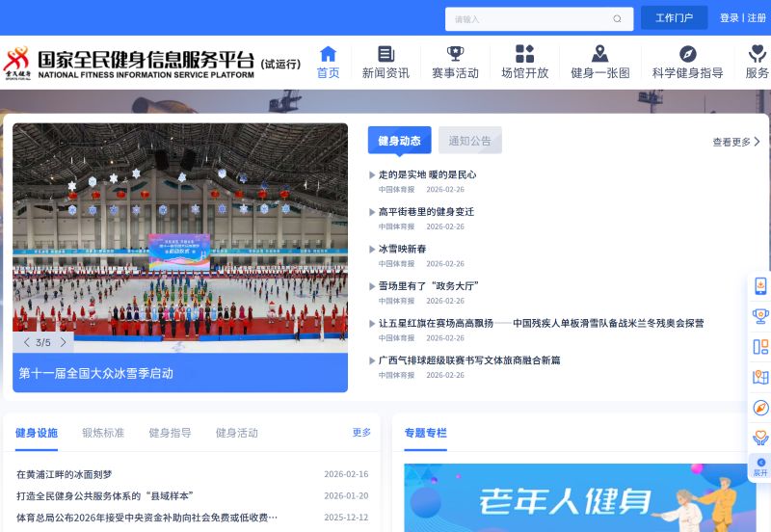Open the 赛事活动 navigation label
The image size is (771, 532).
[x=455, y=73]
